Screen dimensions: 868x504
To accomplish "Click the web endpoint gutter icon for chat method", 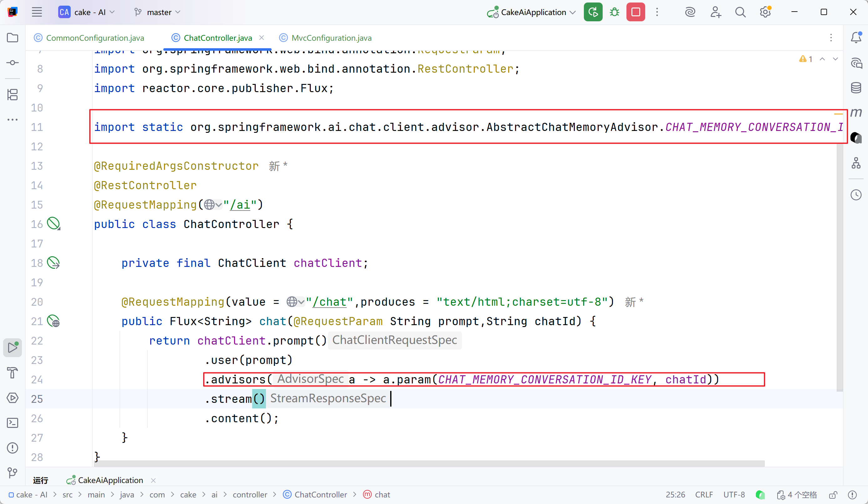I will pos(54,321).
